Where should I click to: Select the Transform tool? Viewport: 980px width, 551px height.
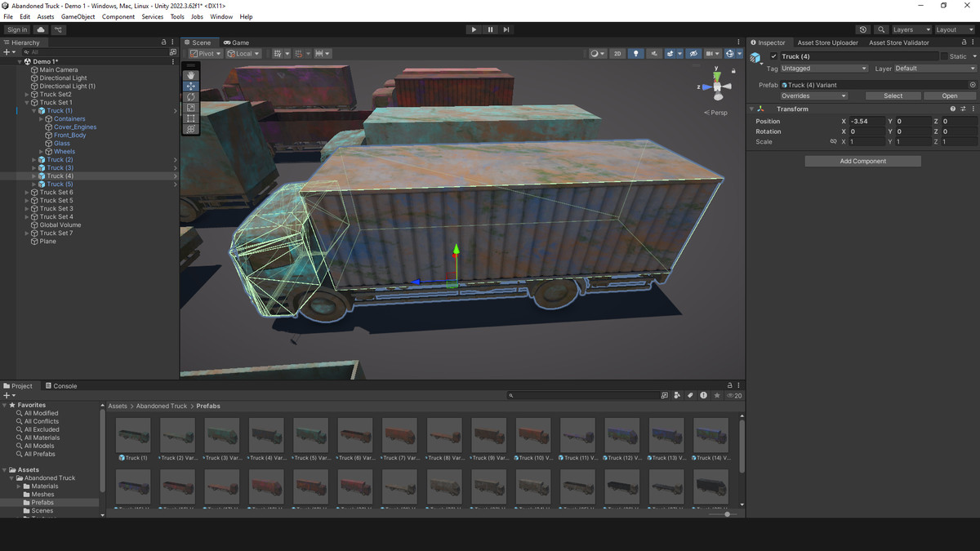pos(191,129)
